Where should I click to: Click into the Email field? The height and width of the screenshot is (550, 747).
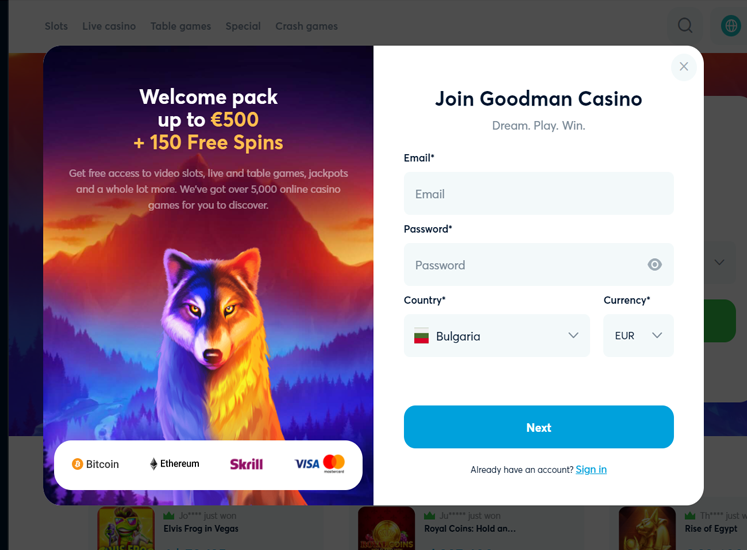(x=538, y=194)
